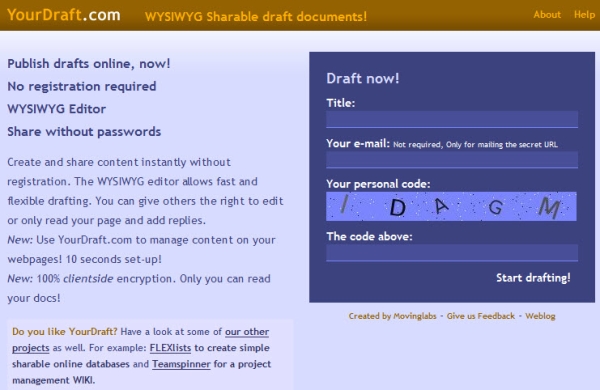Image resolution: width=600 pixels, height=390 pixels.
Task: Click the 'Publish drafts online, now!' heading
Action: coord(89,64)
